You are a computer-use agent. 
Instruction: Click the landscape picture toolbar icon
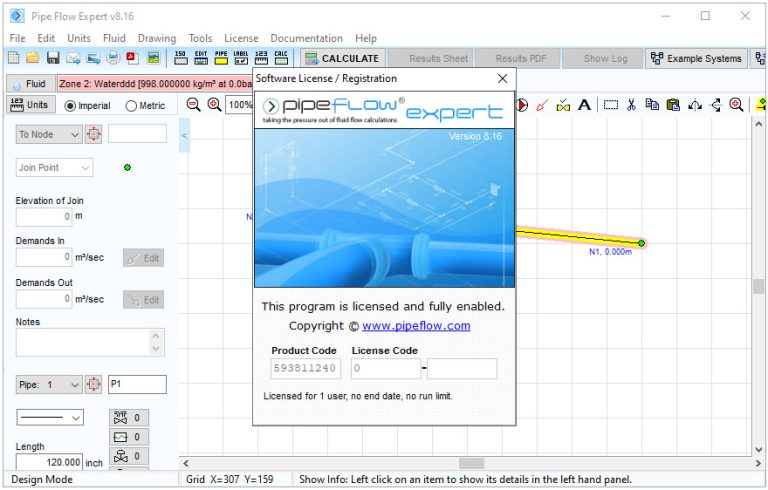coord(153,58)
